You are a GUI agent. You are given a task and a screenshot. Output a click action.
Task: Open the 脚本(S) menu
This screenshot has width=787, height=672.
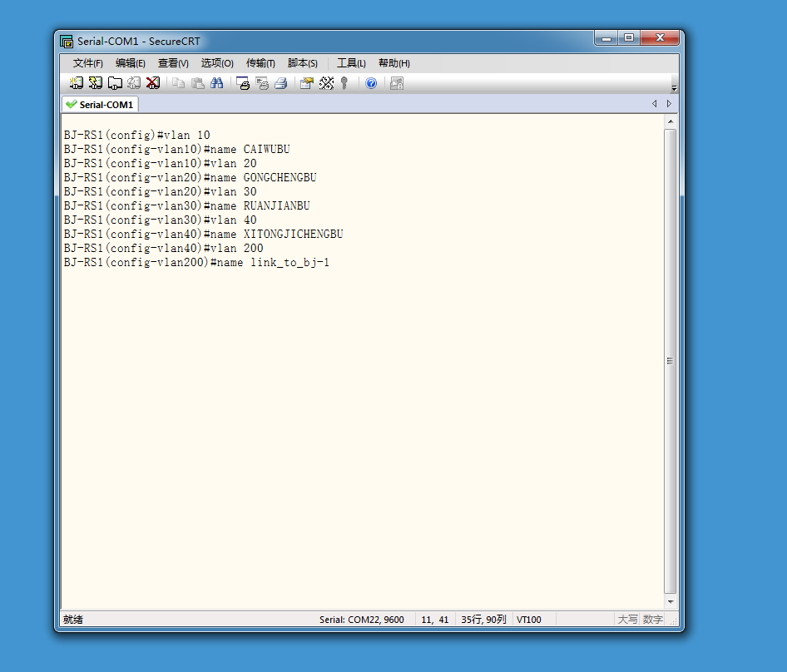tap(303, 63)
